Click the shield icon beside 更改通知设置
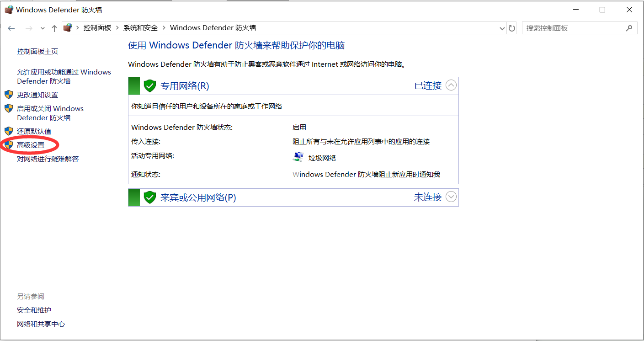The width and height of the screenshot is (644, 341). point(9,95)
